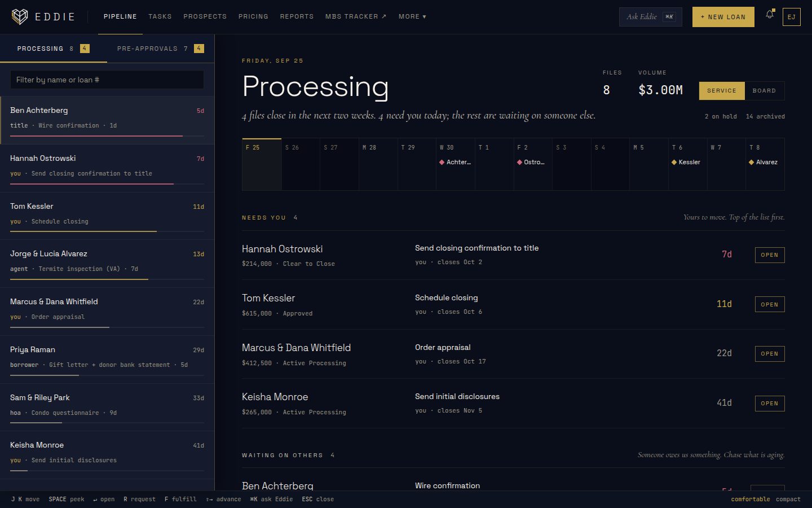Select Sam & Riley Park in the sidebar
Viewport: 812px width, 508px height.
107,408
